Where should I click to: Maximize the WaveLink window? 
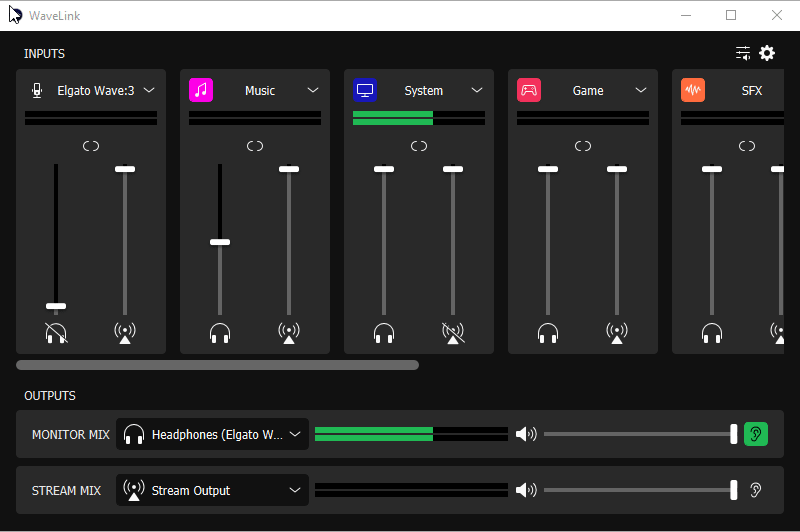tap(731, 15)
